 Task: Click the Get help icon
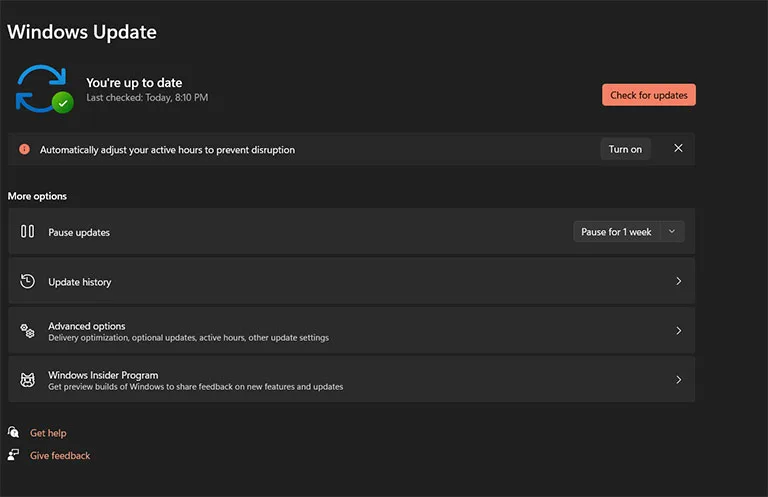(x=13, y=432)
